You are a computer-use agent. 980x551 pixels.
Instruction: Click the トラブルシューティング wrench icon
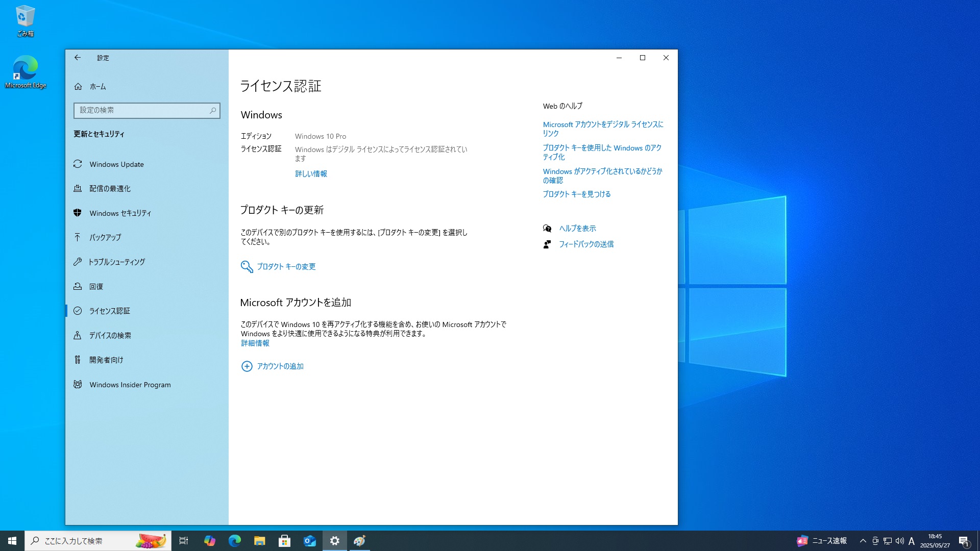pyautogui.click(x=78, y=262)
